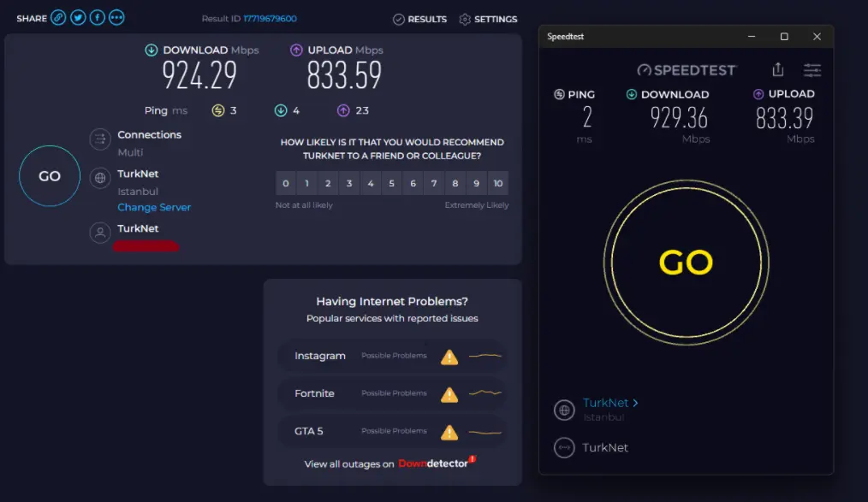
Task: Open Result ID 17719679600 link
Action: [x=270, y=18]
